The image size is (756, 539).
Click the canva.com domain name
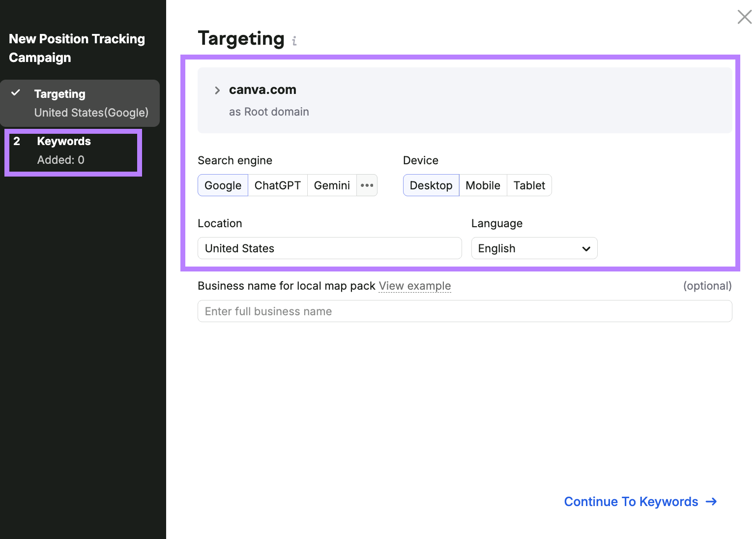click(262, 90)
